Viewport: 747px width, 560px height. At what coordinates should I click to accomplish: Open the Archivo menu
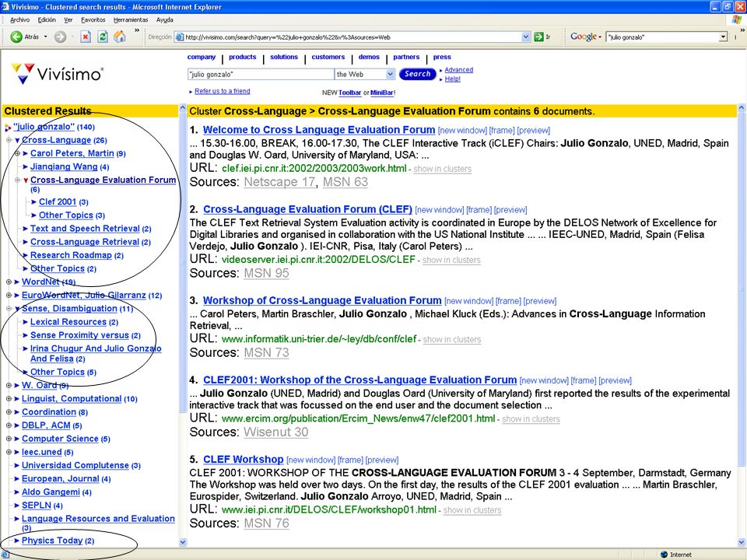(x=19, y=20)
